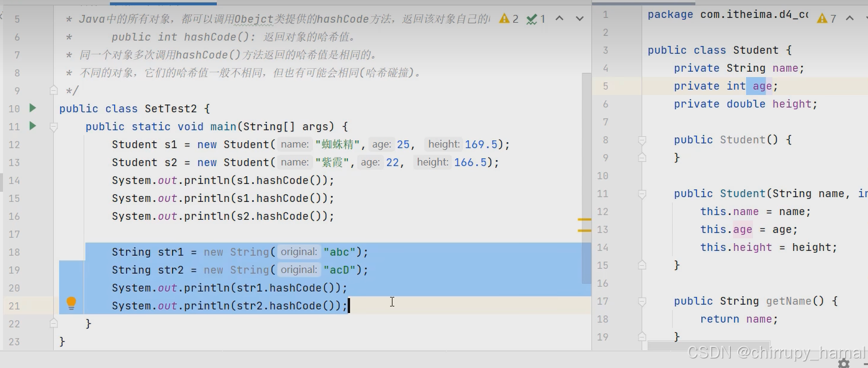Screen dimensions: 868x368
Task: Go to previous highlighted problem in Student editor
Action: point(849,19)
